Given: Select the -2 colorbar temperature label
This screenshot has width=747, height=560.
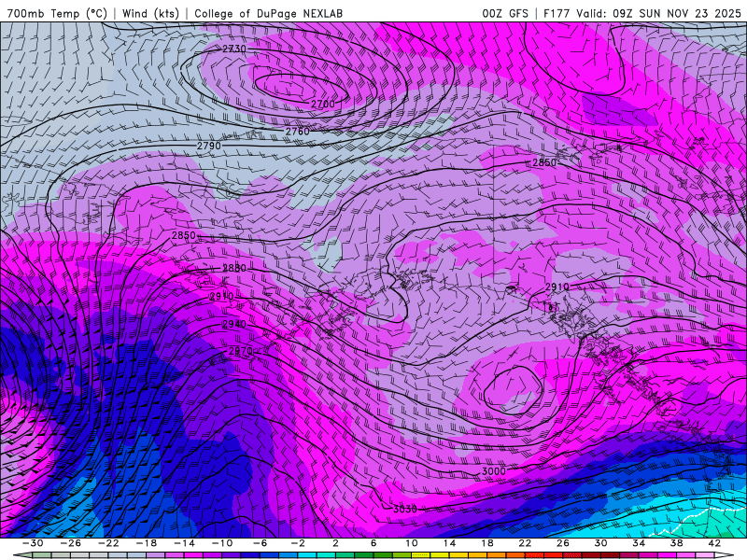Looking at the screenshot, I should click(298, 543).
